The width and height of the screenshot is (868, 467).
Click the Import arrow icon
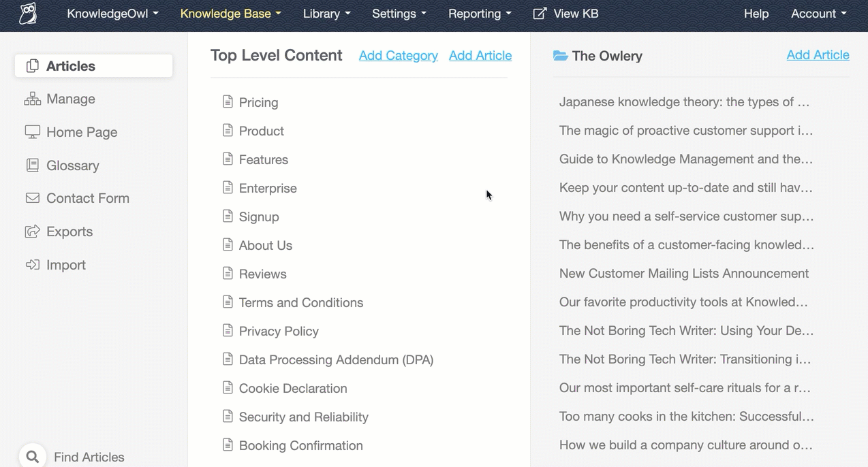coord(32,265)
